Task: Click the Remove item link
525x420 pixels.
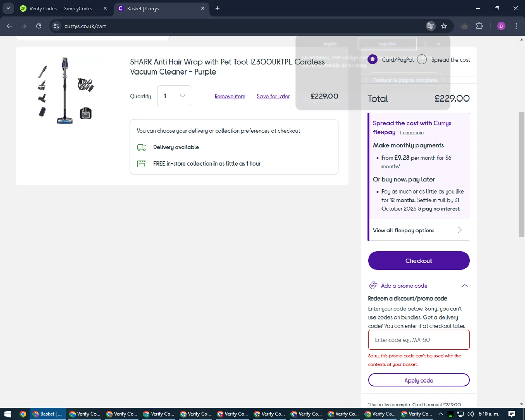Action: point(230,96)
